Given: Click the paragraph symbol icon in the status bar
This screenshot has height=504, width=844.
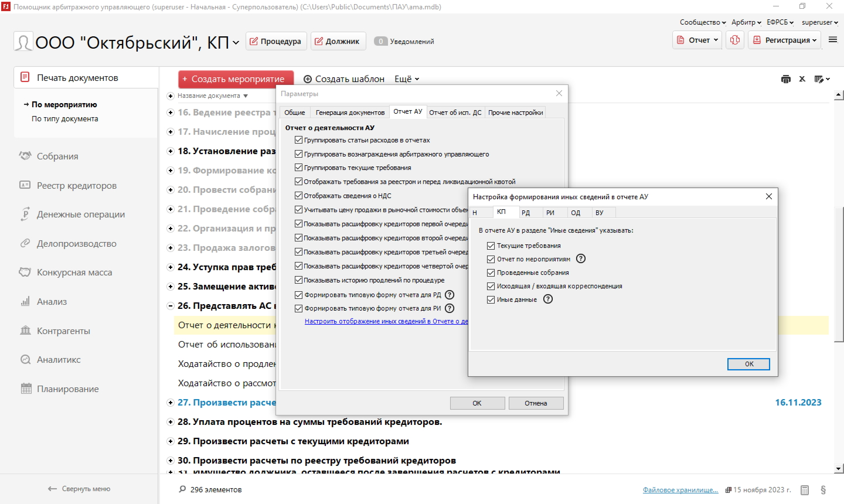Looking at the screenshot, I should [x=823, y=490].
